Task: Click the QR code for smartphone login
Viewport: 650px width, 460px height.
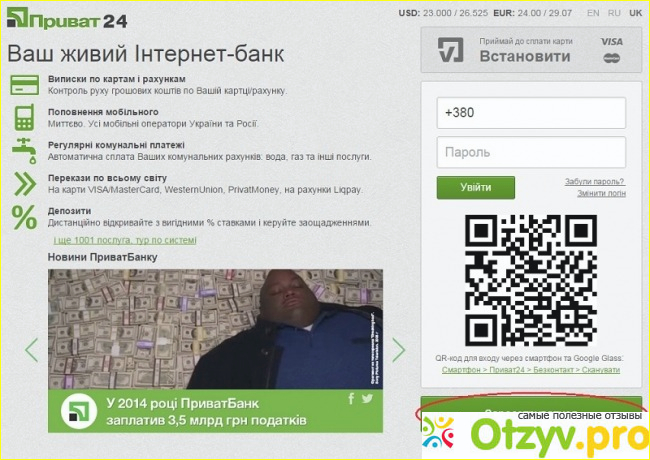Action: pos(531,281)
